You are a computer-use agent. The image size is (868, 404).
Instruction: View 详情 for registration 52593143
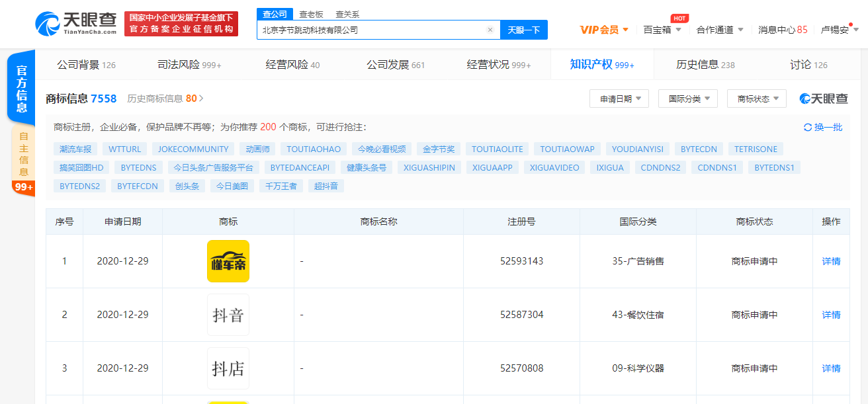[x=831, y=261]
